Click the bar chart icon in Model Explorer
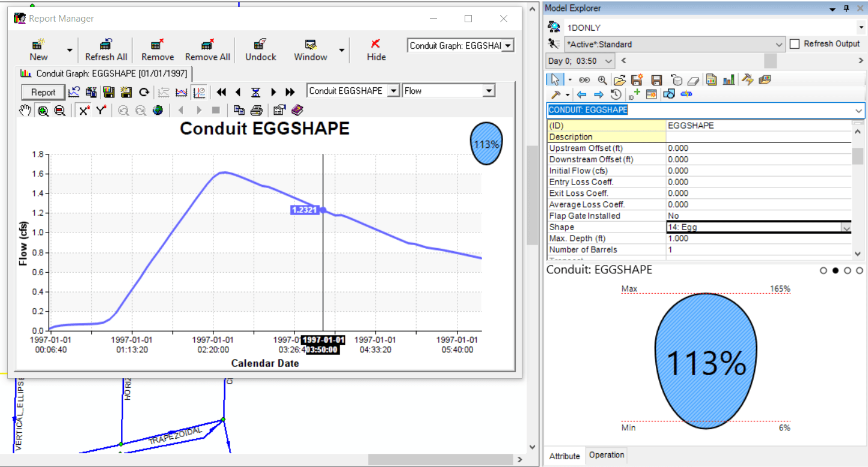Viewport: 868px width, 467px height. 729,80
